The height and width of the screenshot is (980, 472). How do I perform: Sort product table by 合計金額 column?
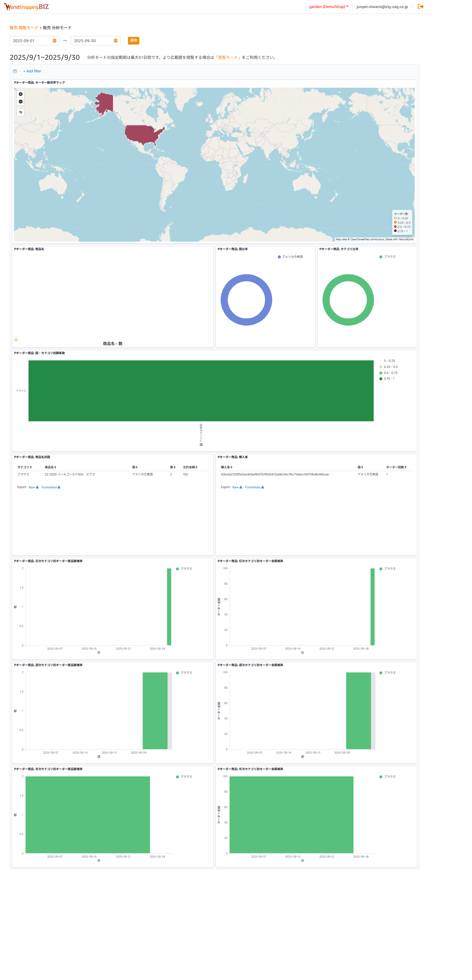[190, 467]
